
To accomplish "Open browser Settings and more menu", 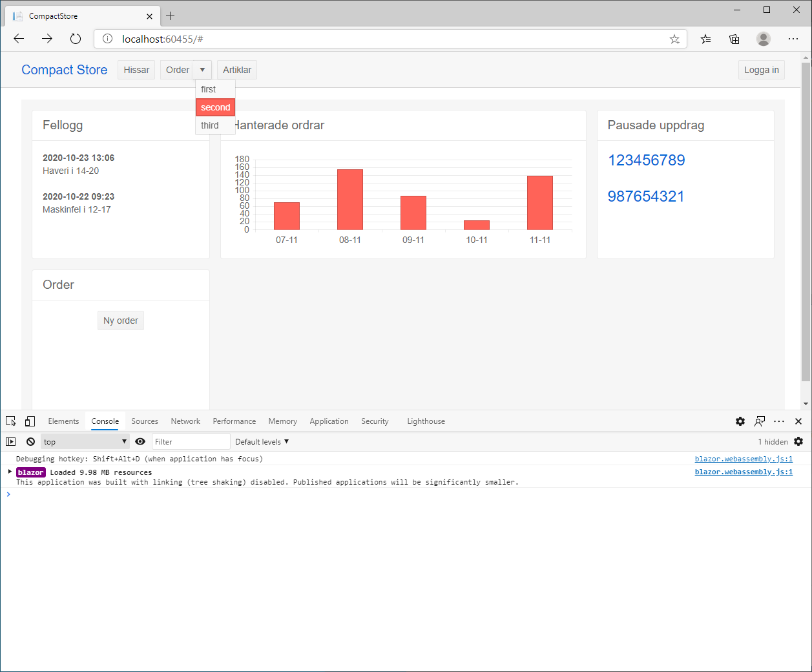I will click(793, 39).
